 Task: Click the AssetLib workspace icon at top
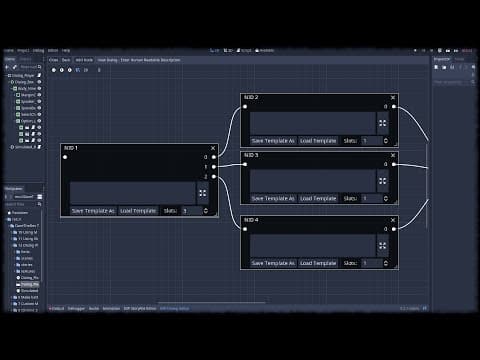264,50
